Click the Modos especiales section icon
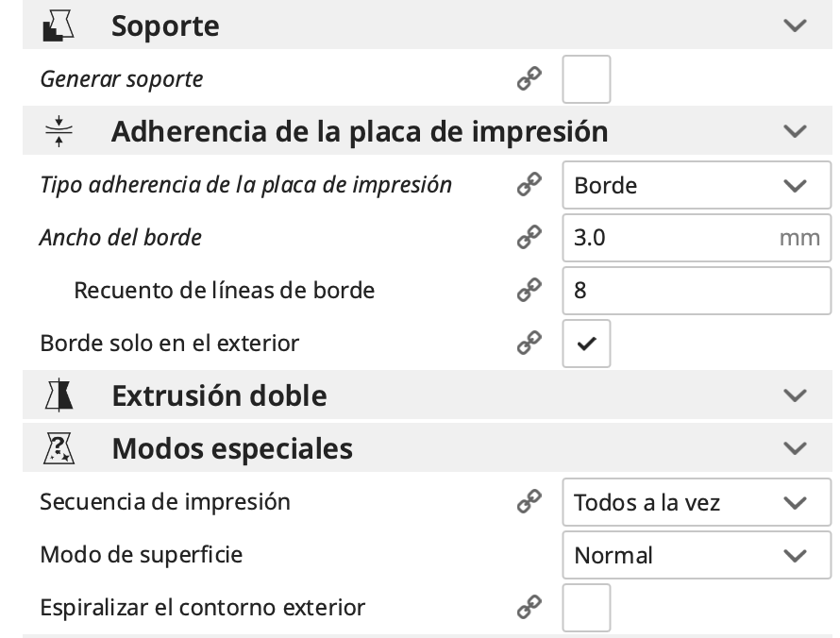This screenshot has width=840, height=638. pos(59,448)
